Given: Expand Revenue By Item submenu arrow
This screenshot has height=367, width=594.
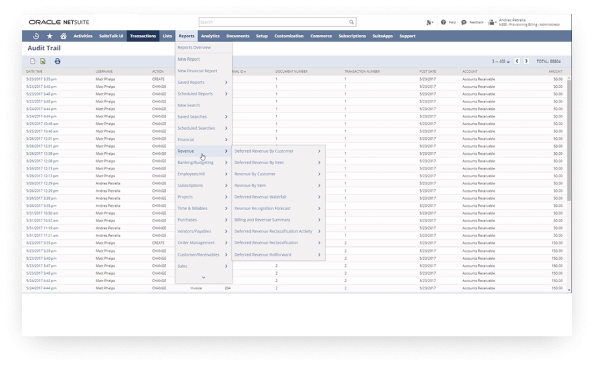Looking at the screenshot, I should point(319,186).
